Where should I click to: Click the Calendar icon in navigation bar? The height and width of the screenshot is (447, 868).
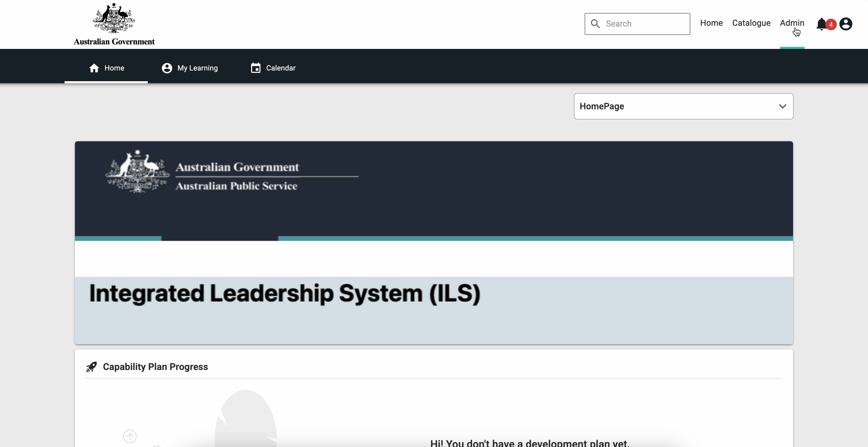(x=256, y=68)
